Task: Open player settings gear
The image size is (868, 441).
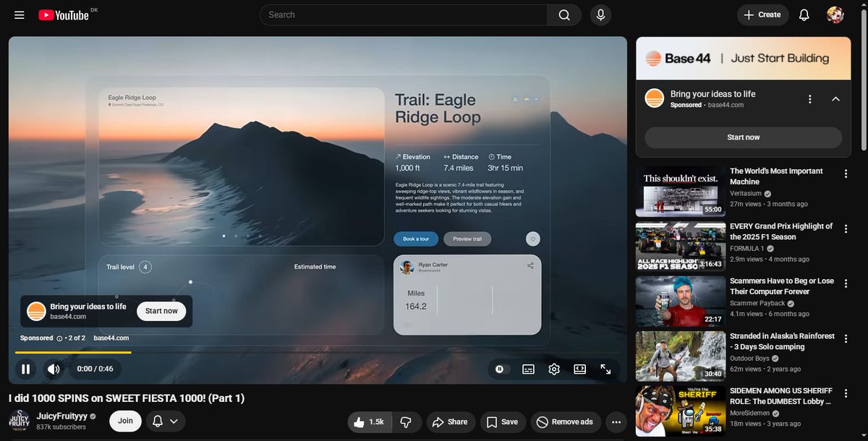Action: click(x=554, y=369)
